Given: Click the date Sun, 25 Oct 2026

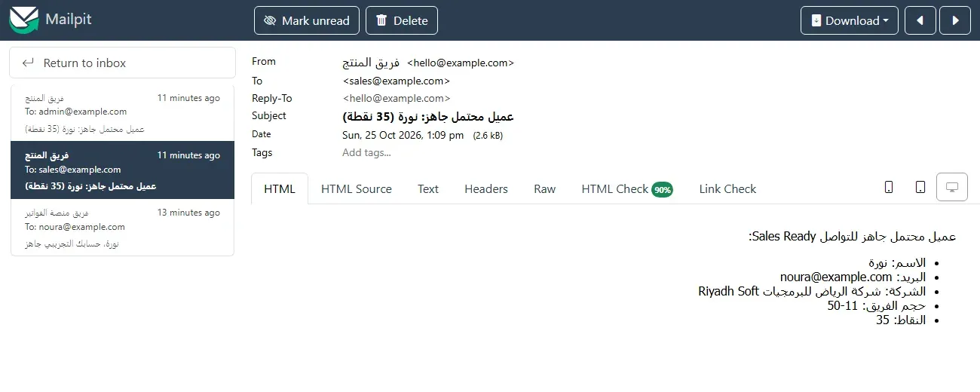Looking at the screenshot, I should coord(403,135).
